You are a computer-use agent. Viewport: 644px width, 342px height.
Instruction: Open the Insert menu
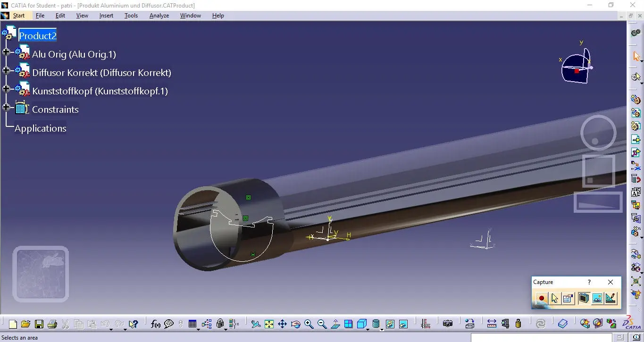click(x=106, y=16)
